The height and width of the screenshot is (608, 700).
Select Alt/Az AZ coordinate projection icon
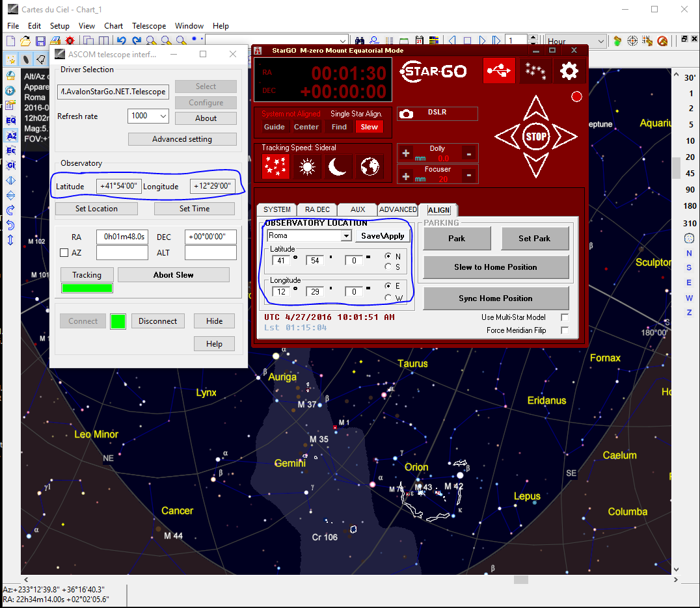(x=10, y=136)
